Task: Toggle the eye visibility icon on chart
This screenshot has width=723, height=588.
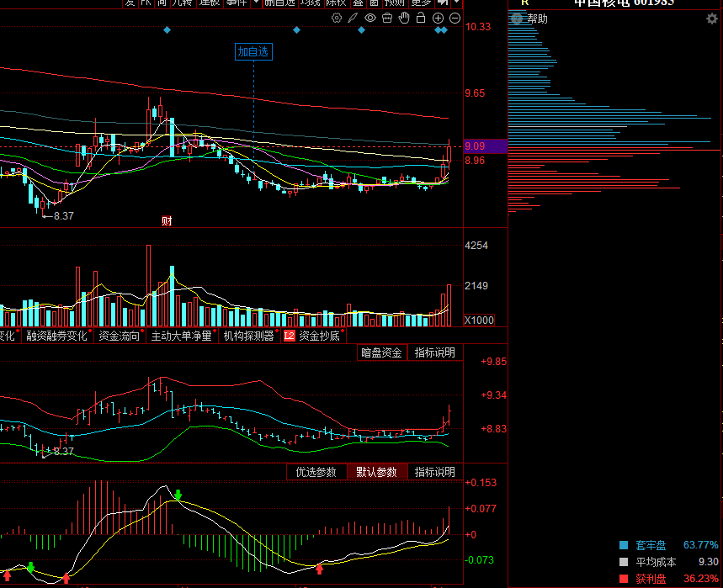Action: tap(369, 18)
